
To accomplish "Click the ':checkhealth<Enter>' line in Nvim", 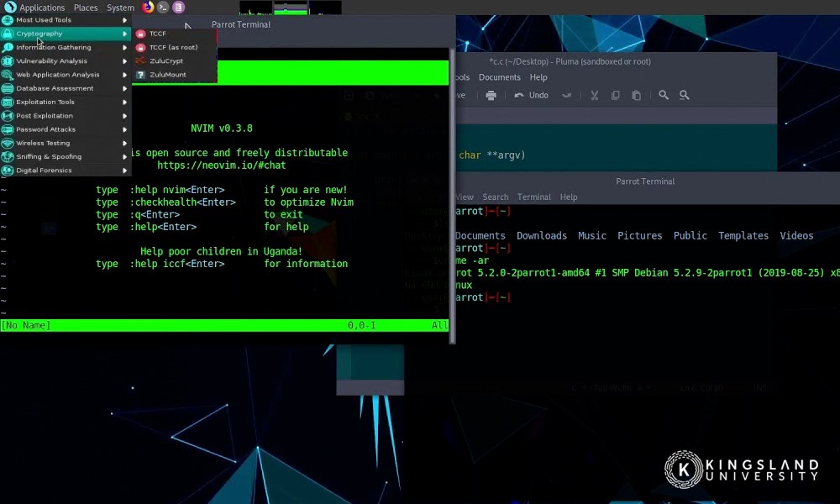I will coord(224,202).
